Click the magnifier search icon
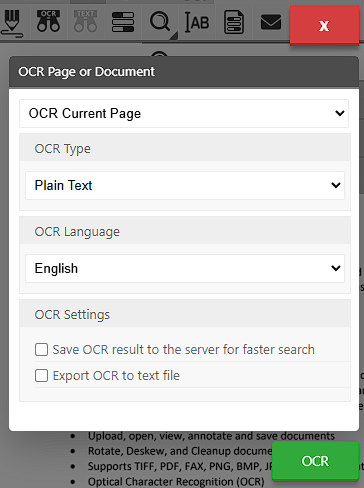The width and height of the screenshot is (364, 488). pos(161,22)
